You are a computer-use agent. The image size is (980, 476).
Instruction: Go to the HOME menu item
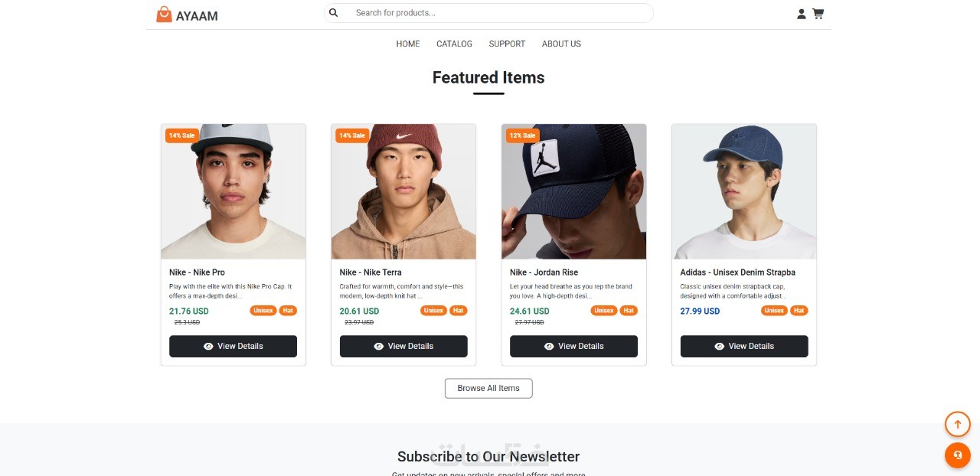(x=408, y=44)
